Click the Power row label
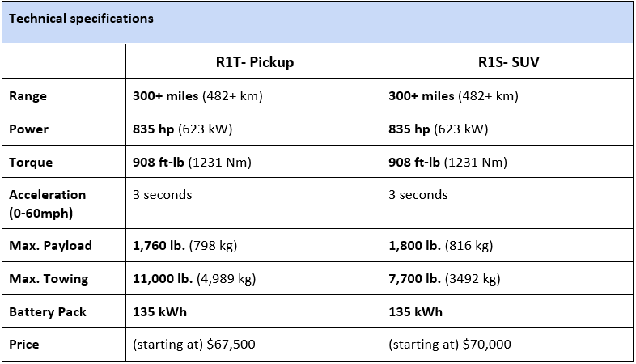 (28, 129)
